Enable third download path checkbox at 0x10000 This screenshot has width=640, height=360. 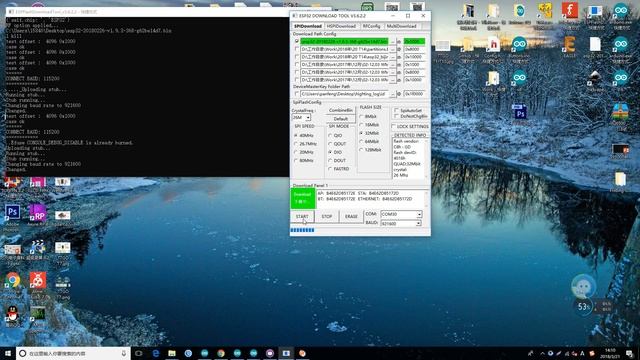(x=297, y=57)
